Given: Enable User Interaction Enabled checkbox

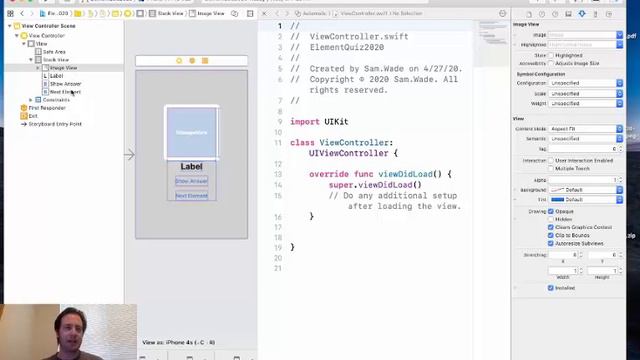Looking at the screenshot, I should (x=551, y=160).
